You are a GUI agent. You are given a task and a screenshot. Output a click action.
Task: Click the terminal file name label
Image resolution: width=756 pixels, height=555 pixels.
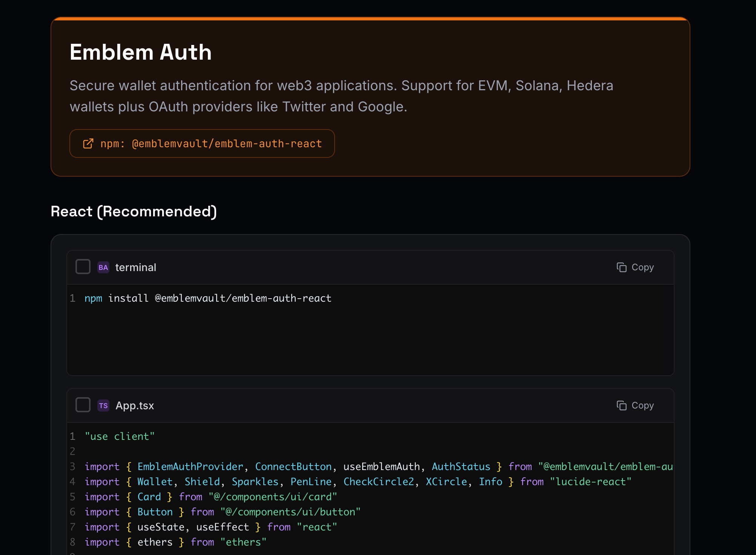[135, 267]
